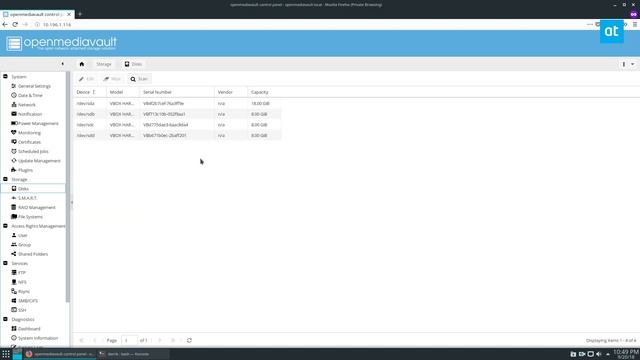
Task: Open Monitoring page
Action: point(29,133)
